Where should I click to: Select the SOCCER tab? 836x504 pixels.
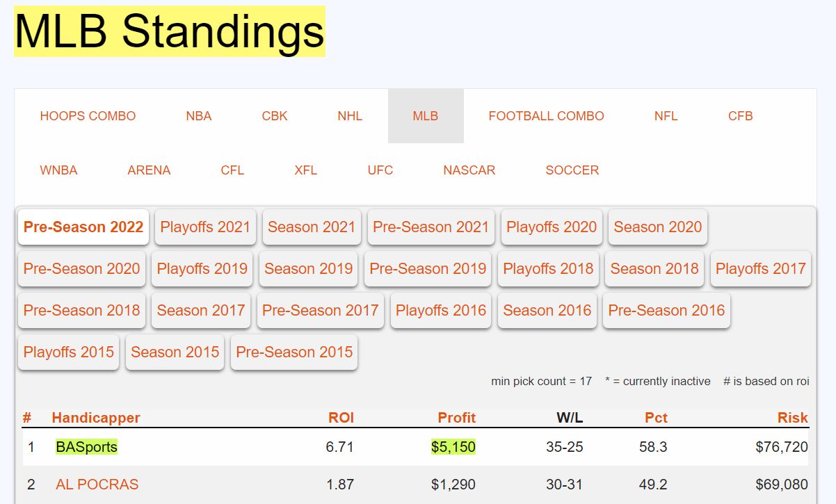click(x=572, y=170)
